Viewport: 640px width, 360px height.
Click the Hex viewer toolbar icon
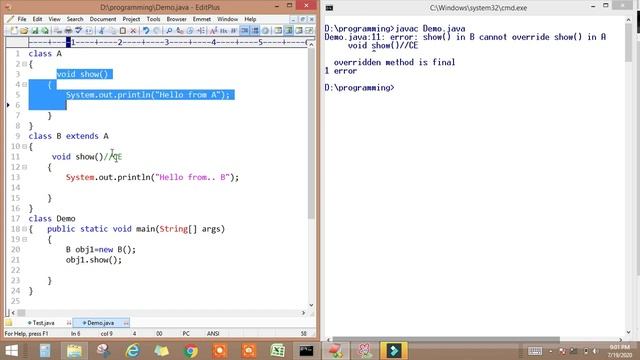tap(224, 31)
